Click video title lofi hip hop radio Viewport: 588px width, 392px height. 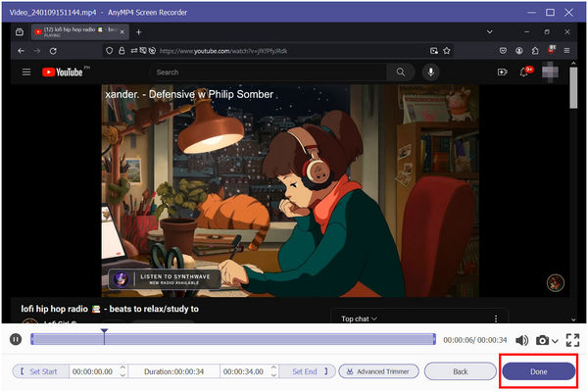coord(110,309)
